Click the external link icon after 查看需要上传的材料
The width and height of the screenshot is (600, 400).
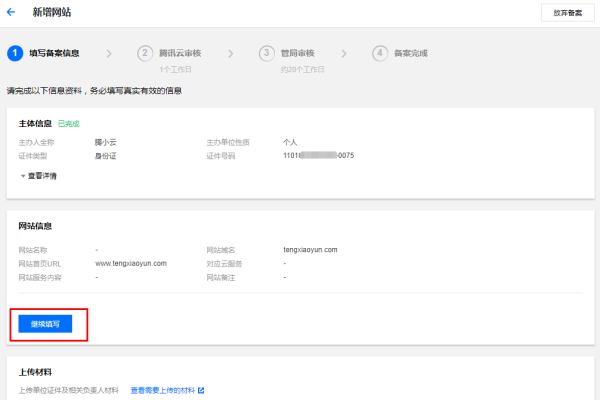[x=201, y=390]
